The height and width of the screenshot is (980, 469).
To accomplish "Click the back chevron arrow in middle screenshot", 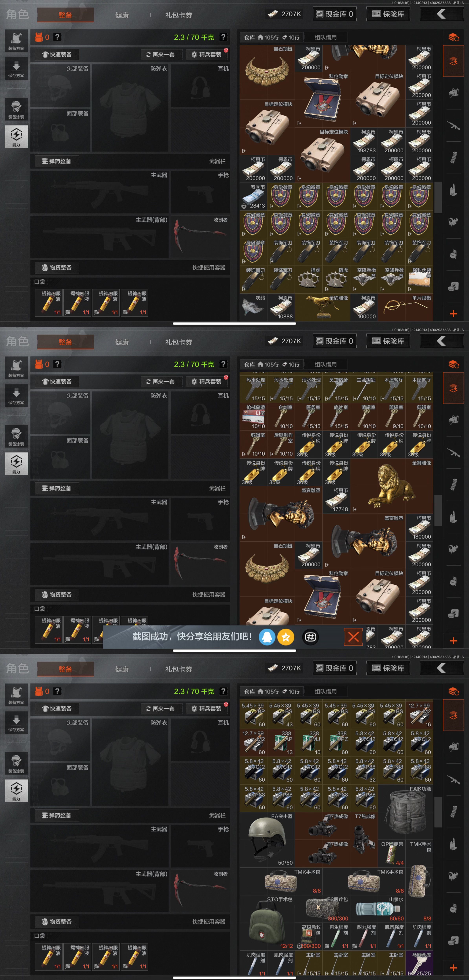I will click(x=441, y=341).
